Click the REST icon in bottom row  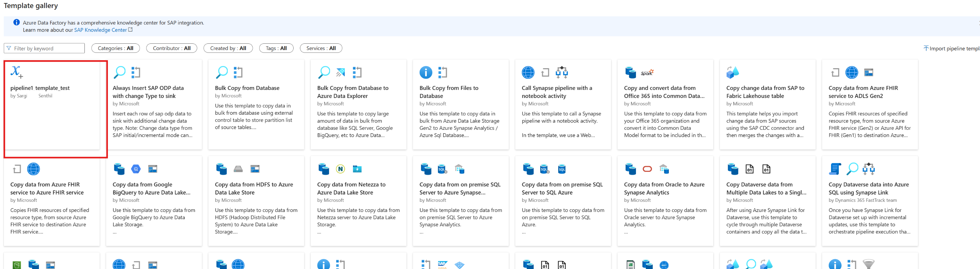pos(664,265)
